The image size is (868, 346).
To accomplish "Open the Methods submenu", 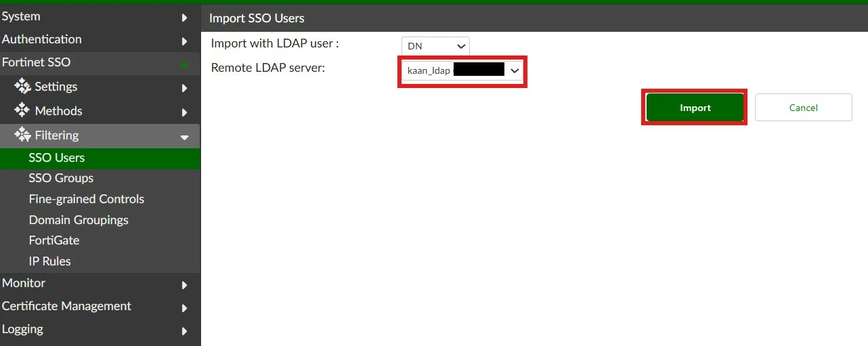I will (100, 111).
